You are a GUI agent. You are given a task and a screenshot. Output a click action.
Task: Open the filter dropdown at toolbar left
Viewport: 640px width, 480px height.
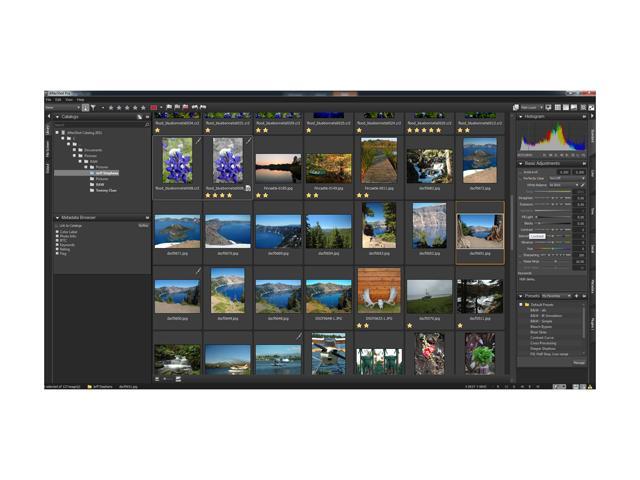(62, 108)
